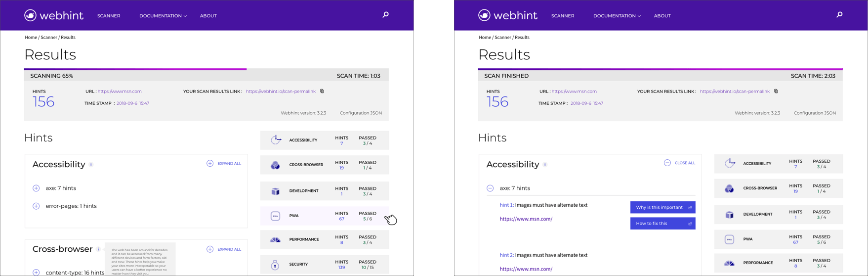Viewport: 868px width, 276px height.
Task: Click PWA category icon in left screen summary
Action: (x=275, y=216)
